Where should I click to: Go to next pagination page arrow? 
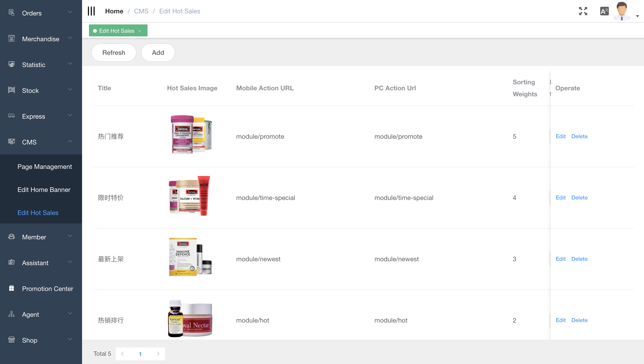158,353
